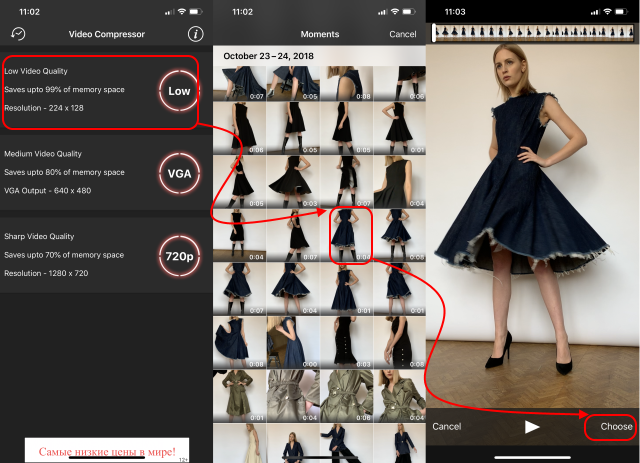The width and height of the screenshot is (640, 463).
Task: Tap Wi-Fi icon on Video Compressor screen
Action: (182, 12)
